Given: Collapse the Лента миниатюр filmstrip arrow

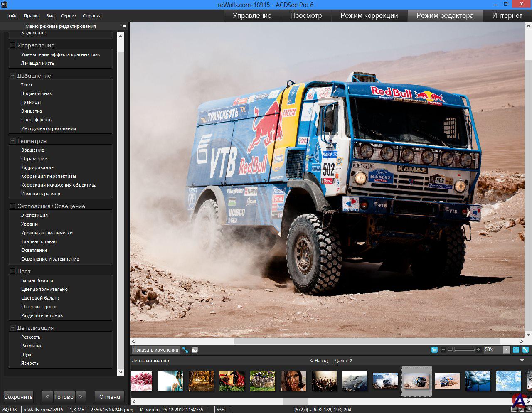Looking at the screenshot, I should [522, 361].
